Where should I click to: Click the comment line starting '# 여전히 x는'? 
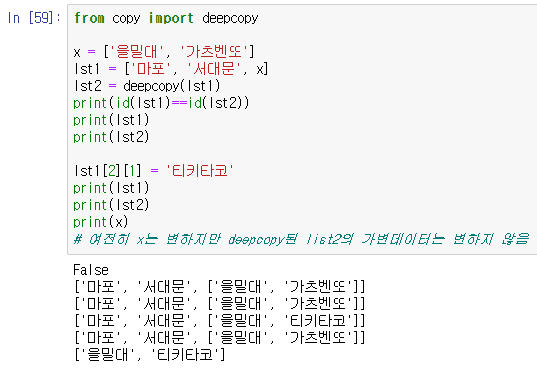click(301, 239)
